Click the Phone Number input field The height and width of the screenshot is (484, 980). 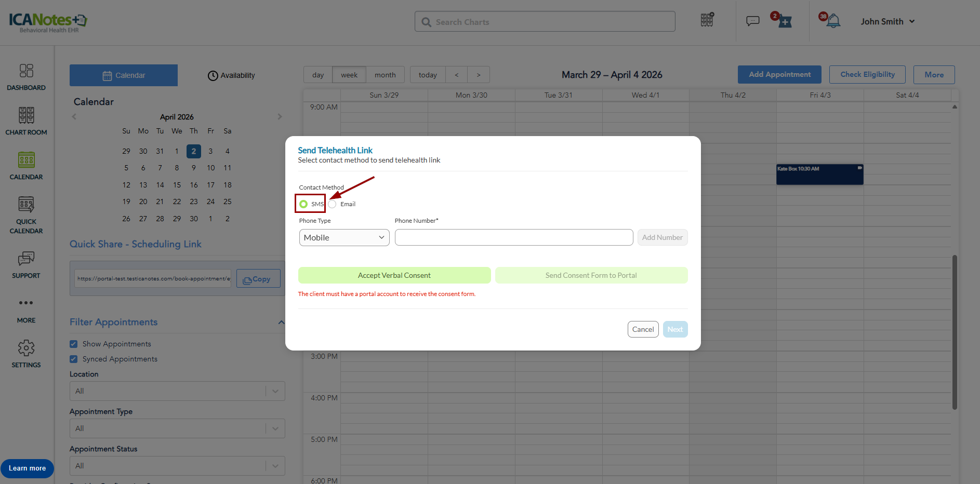click(513, 237)
